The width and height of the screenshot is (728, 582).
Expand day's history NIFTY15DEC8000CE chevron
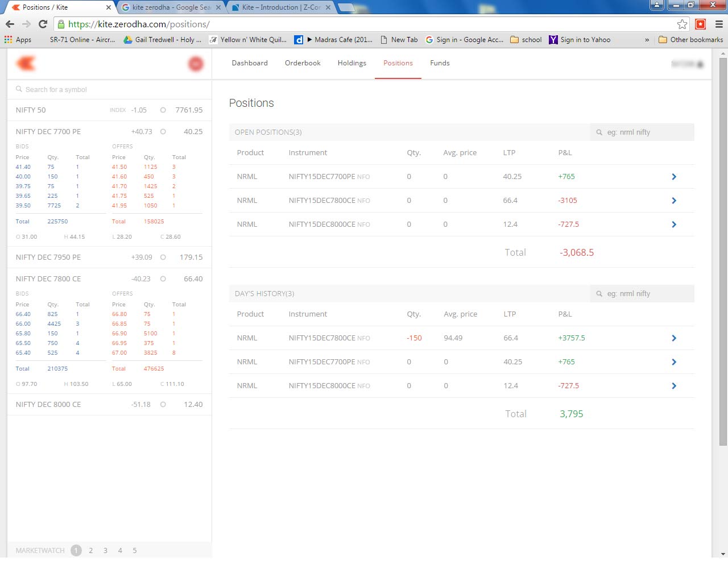tap(674, 386)
